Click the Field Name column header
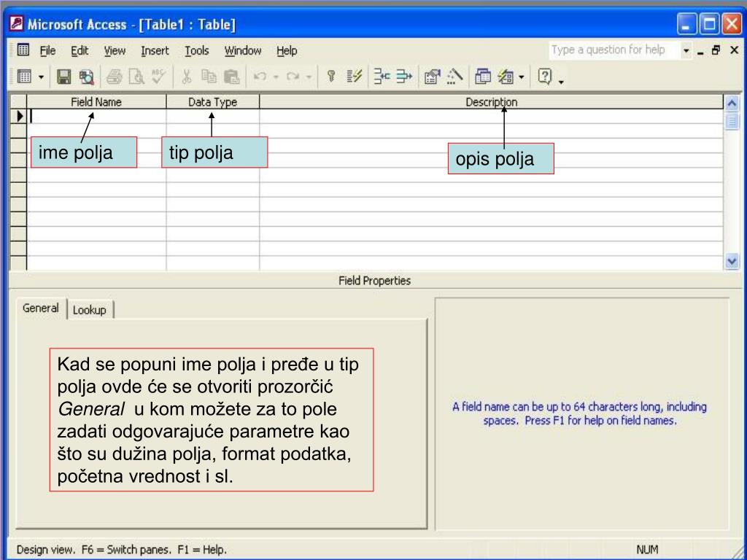This screenshot has height=560, width=747. coord(96,102)
